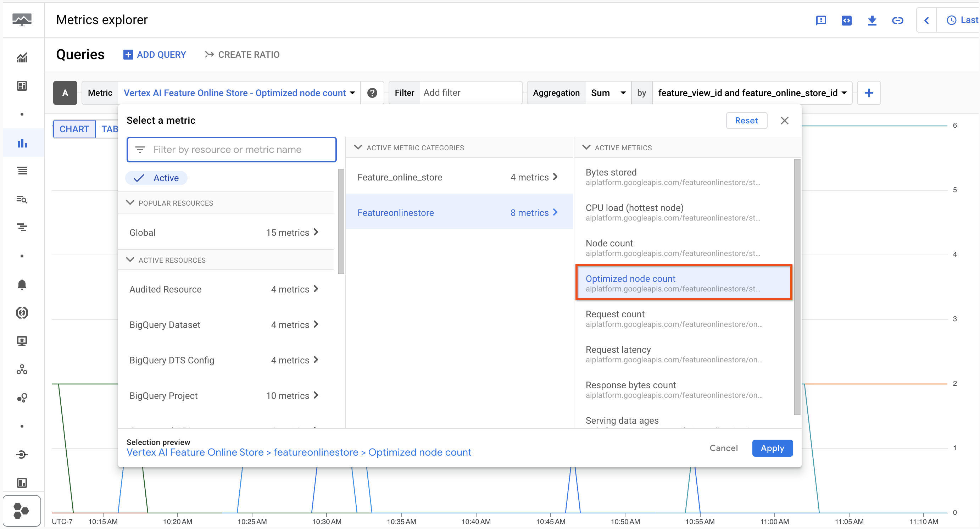Close the Select a metric dialog
Screen dimensions: 980x529
(785, 121)
